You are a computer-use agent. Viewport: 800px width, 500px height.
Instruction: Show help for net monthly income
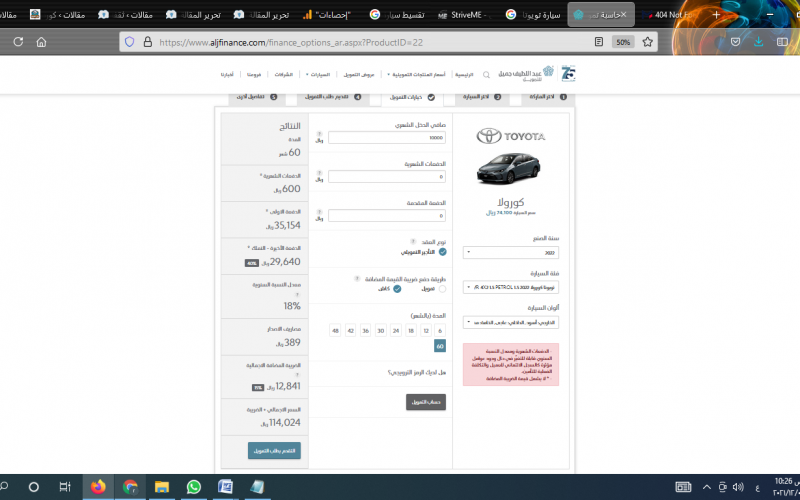[319, 134]
